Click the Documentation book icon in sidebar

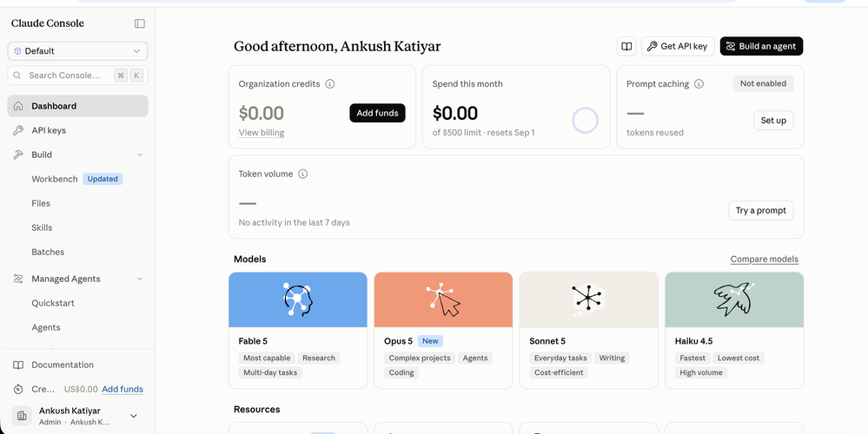pos(18,365)
